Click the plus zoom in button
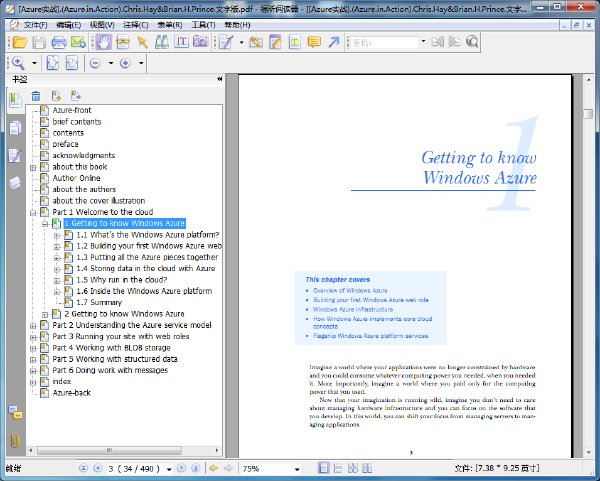The image size is (600, 481). tap(125, 63)
